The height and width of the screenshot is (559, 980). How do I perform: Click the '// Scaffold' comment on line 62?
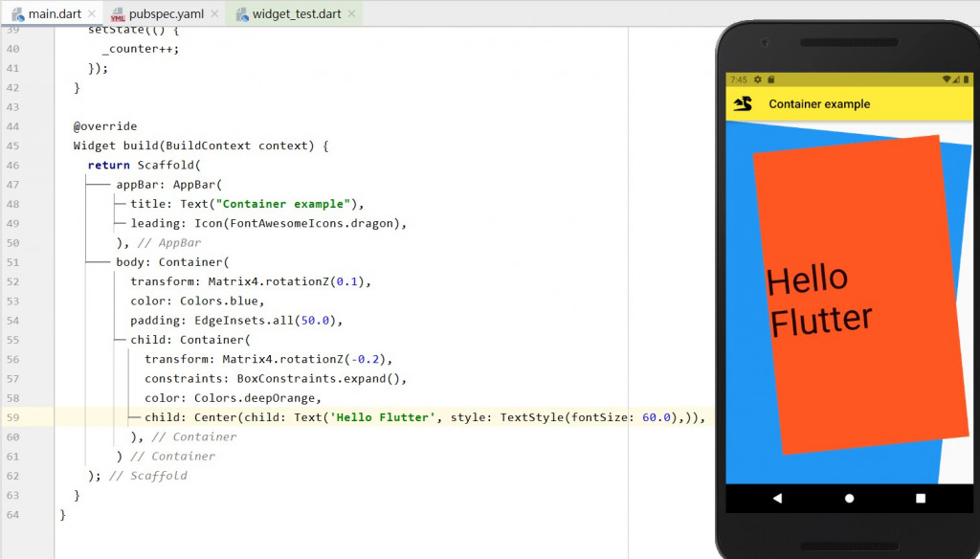(x=148, y=476)
